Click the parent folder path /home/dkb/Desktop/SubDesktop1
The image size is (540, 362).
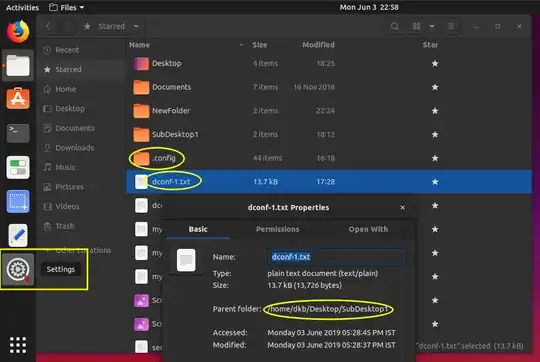tap(328, 309)
